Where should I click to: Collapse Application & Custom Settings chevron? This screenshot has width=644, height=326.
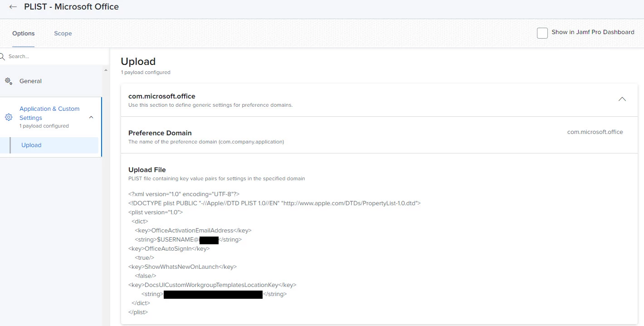click(91, 117)
